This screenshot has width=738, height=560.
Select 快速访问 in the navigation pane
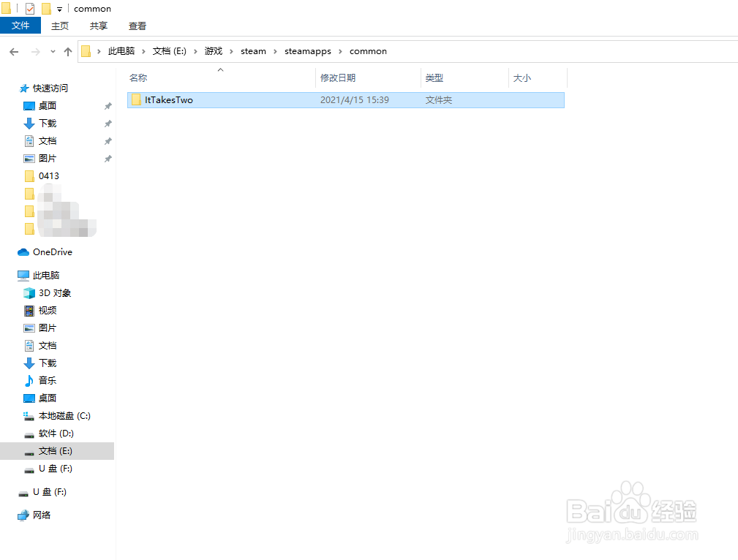coord(50,88)
